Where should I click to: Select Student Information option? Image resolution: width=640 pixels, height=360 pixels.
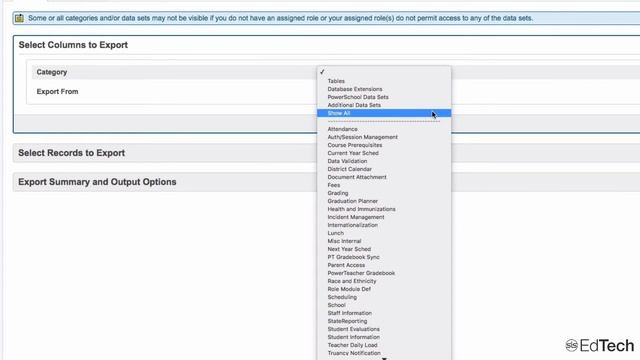[353, 337]
